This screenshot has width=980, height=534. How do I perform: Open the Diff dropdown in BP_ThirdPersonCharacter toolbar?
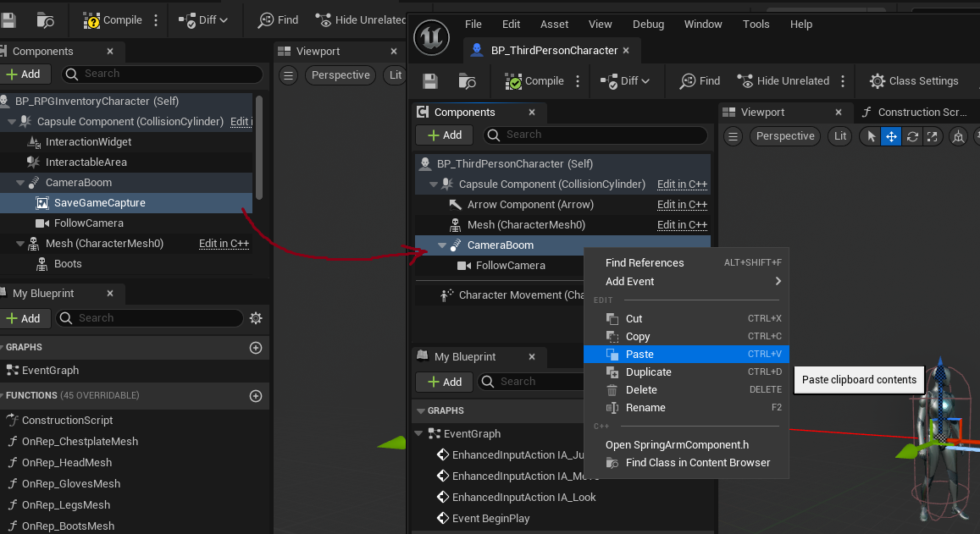click(x=625, y=81)
